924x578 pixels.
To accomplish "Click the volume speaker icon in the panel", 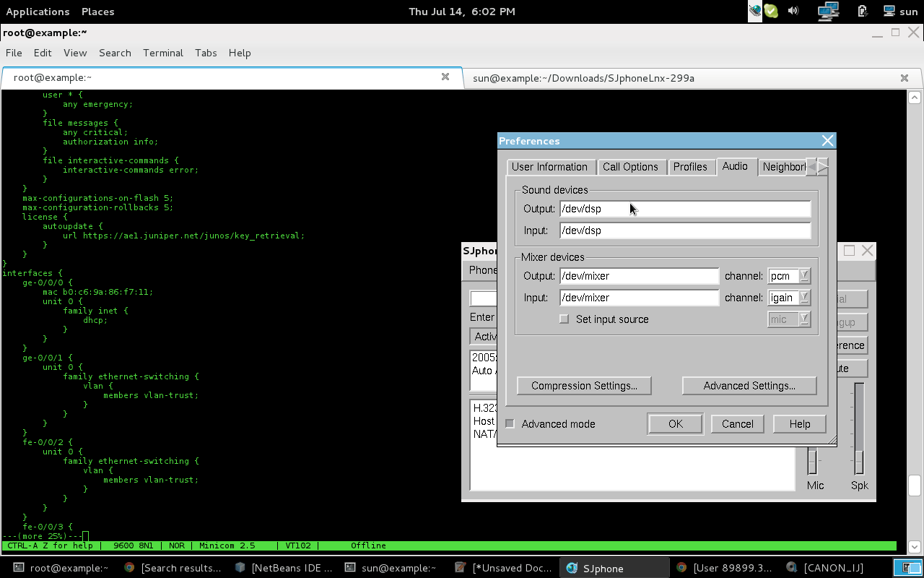I will pos(793,11).
